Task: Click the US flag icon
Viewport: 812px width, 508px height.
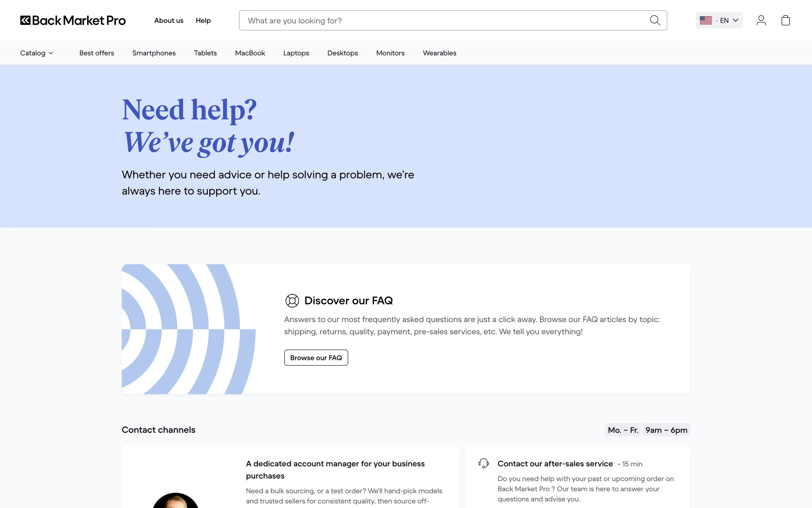Action: [706, 21]
